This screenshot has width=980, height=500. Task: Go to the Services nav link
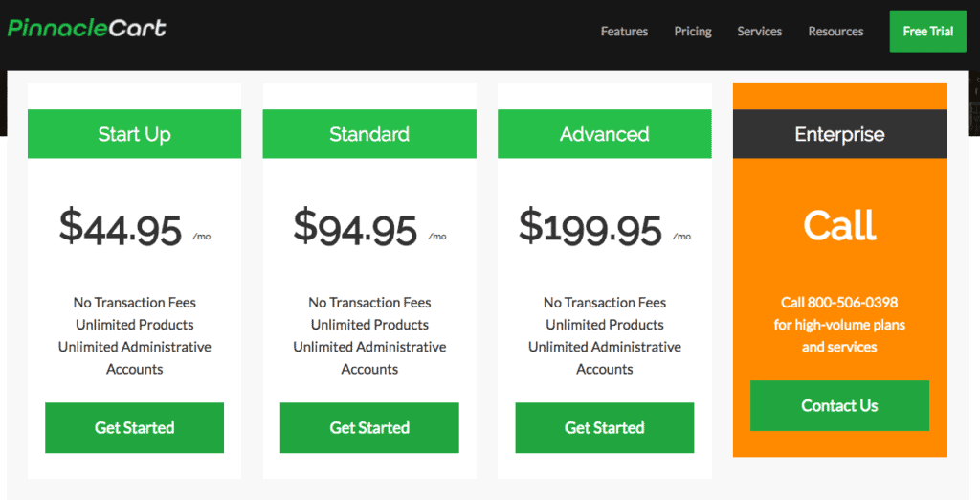coord(759,32)
